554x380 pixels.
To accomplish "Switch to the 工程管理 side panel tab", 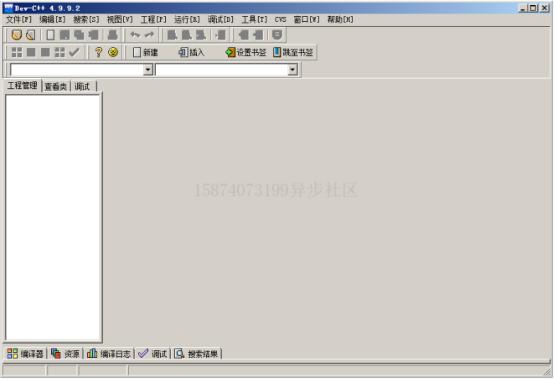I will point(22,85).
